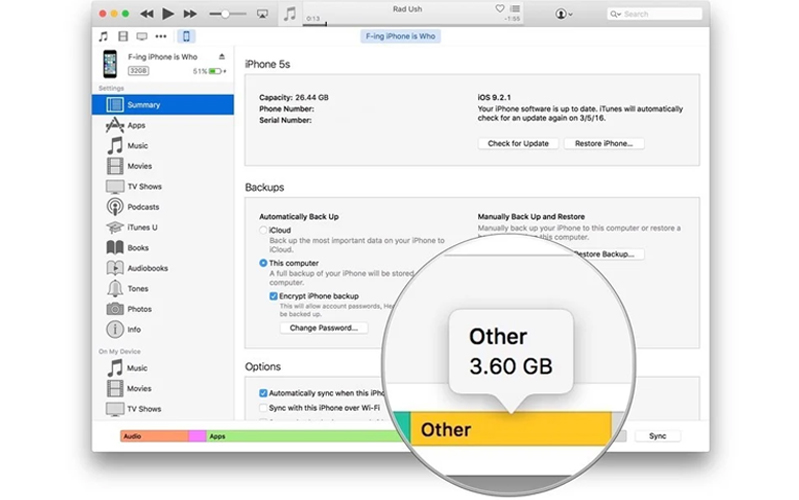Open the more media types ellipsis
This screenshot has width=799, height=500.
[x=161, y=36]
